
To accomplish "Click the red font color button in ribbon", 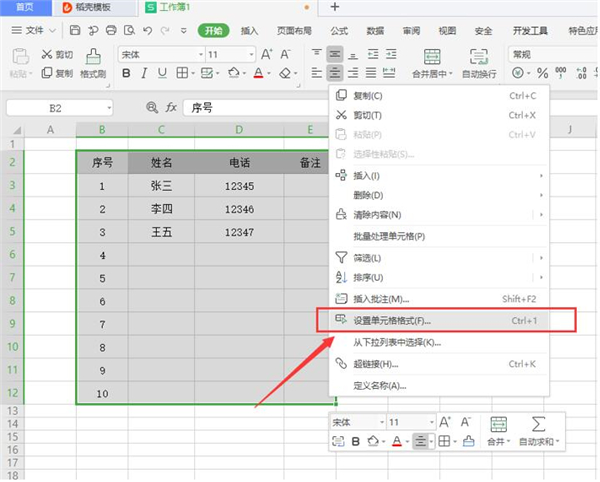I will [x=258, y=73].
